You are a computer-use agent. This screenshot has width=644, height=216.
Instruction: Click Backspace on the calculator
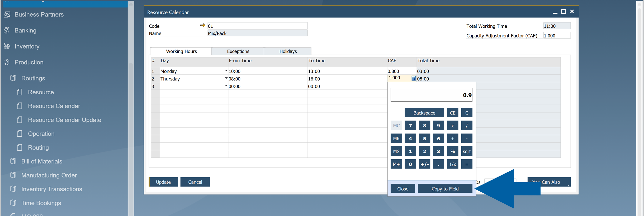424,113
